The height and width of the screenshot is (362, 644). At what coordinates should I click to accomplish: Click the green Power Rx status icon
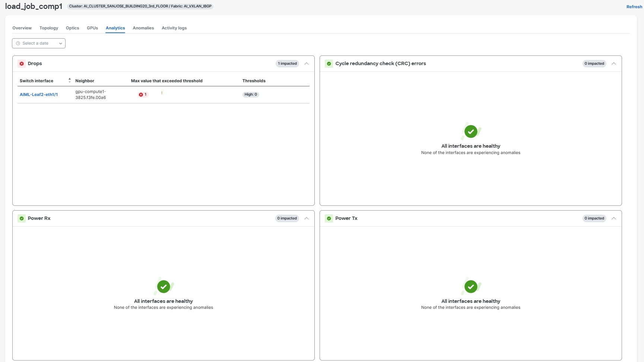coord(22,218)
